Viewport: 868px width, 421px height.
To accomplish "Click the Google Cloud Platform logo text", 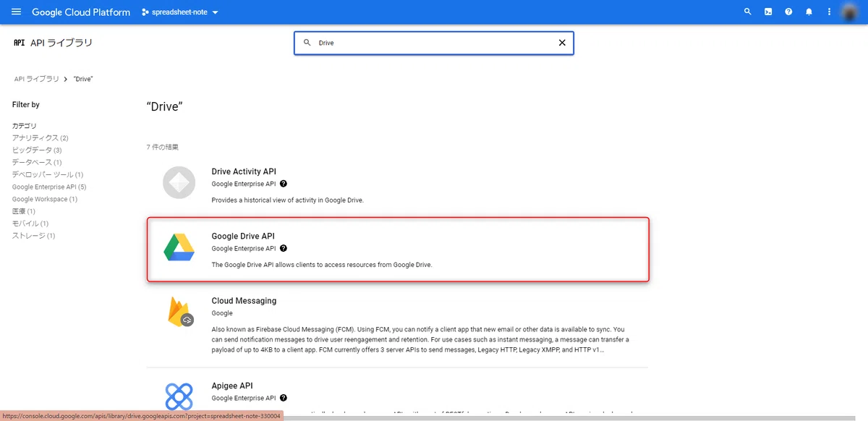I will click(x=81, y=12).
